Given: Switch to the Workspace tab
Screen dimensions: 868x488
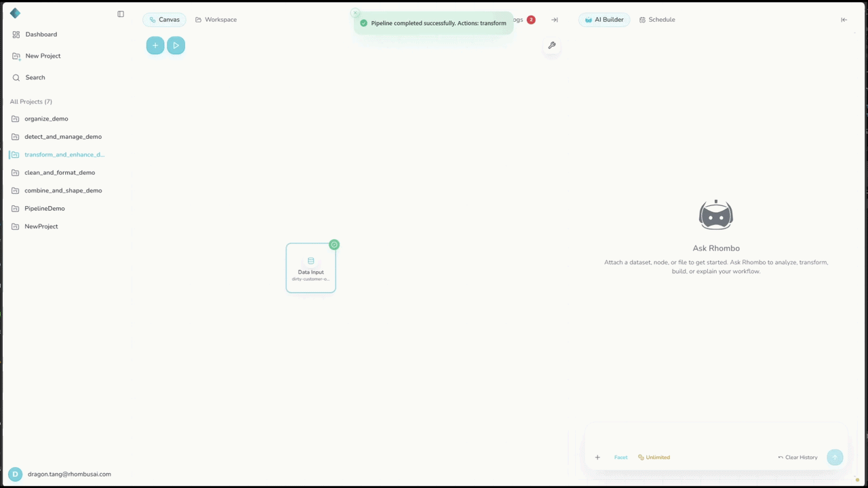Looking at the screenshot, I should coord(216,20).
